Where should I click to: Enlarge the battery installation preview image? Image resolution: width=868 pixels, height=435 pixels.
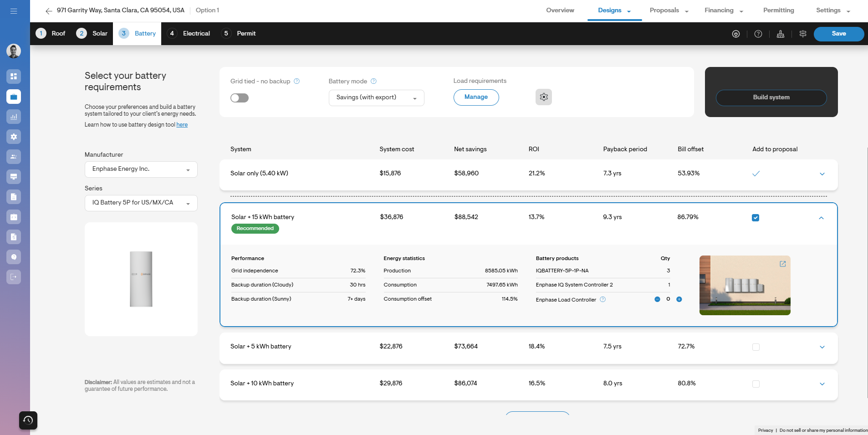tap(782, 264)
